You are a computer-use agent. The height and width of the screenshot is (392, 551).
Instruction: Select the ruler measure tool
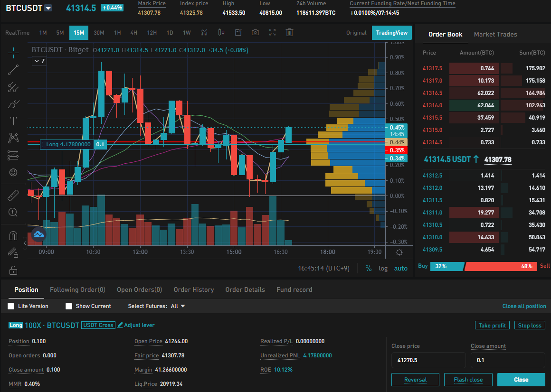[x=13, y=196]
